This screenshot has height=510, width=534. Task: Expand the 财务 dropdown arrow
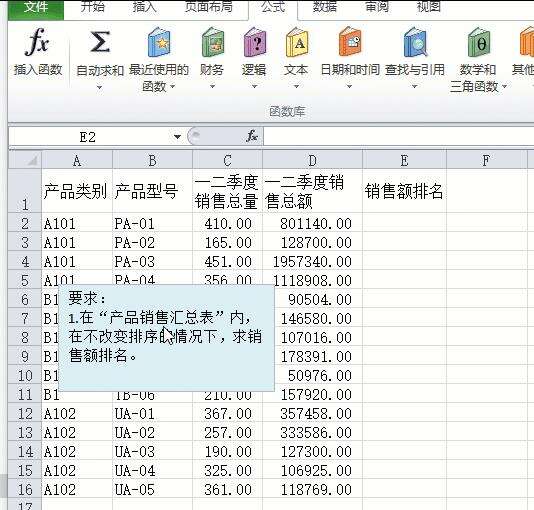(212, 86)
